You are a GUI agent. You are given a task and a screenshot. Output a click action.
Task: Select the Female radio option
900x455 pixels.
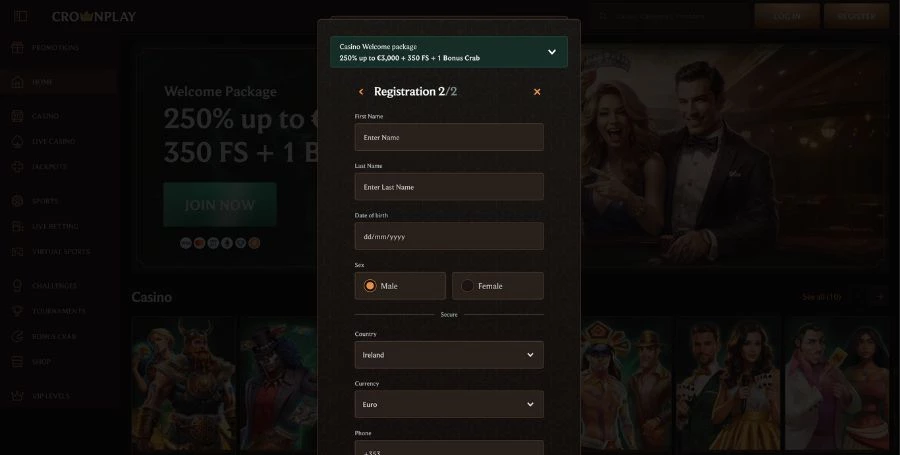click(x=498, y=286)
